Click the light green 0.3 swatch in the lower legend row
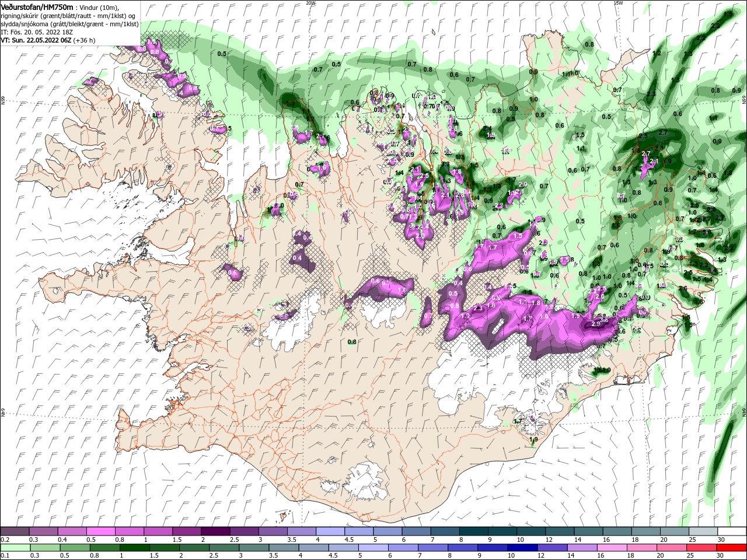This screenshot has height=560, width=747. coord(45,548)
